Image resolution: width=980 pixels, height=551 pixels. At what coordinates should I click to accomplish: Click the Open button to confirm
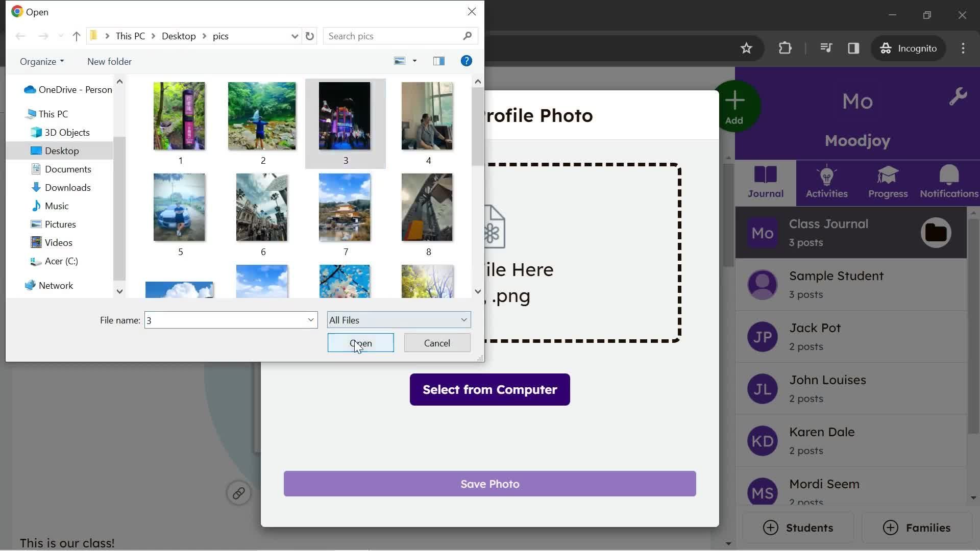click(360, 342)
